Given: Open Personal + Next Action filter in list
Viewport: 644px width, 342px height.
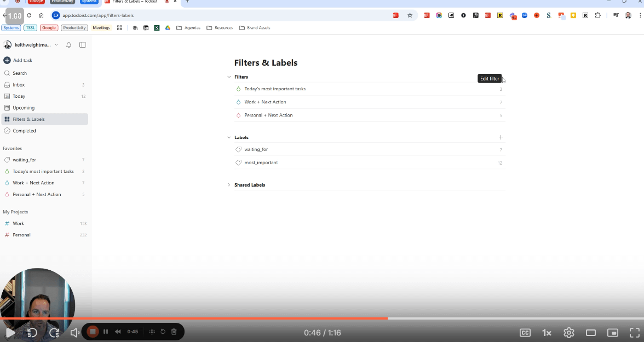Looking at the screenshot, I should tap(369, 115).
